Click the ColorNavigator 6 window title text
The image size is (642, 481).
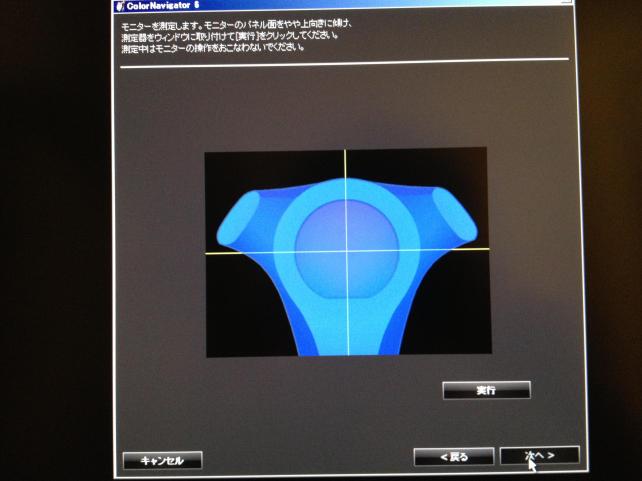(163, 6)
